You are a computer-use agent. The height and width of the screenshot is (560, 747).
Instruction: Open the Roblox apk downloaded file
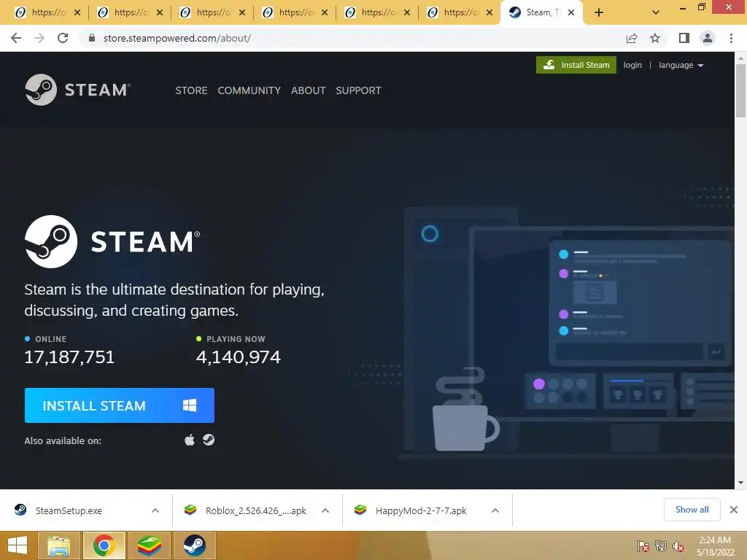[256, 510]
